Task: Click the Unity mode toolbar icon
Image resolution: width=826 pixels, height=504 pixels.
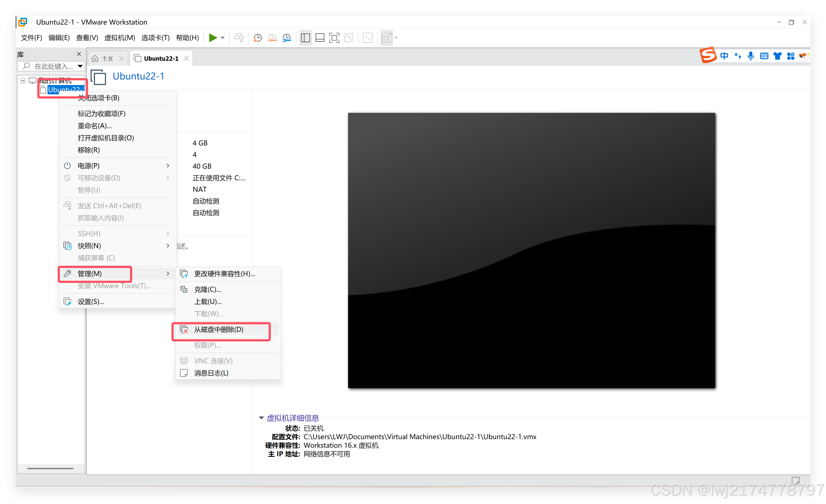Action: click(349, 38)
